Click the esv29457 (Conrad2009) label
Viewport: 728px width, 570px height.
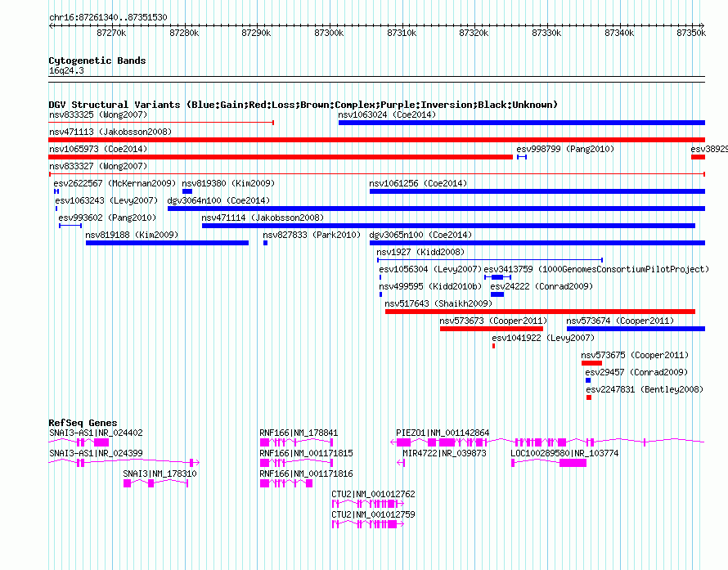point(636,372)
